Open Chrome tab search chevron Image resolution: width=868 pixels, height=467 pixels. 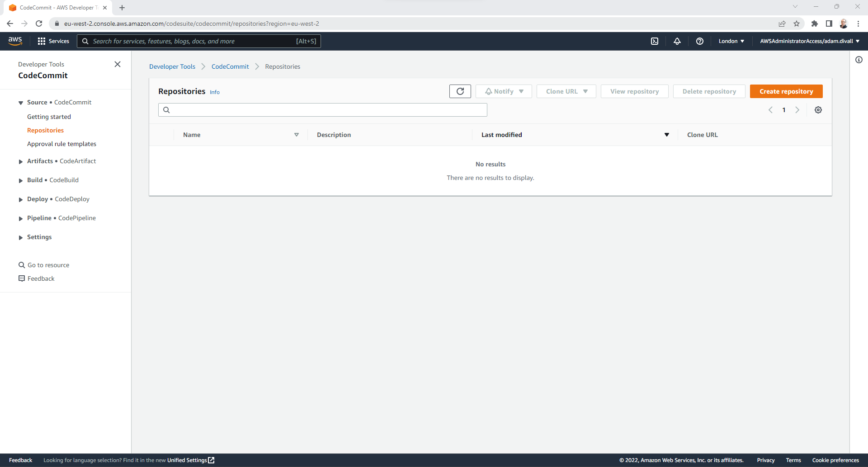coord(795,6)
